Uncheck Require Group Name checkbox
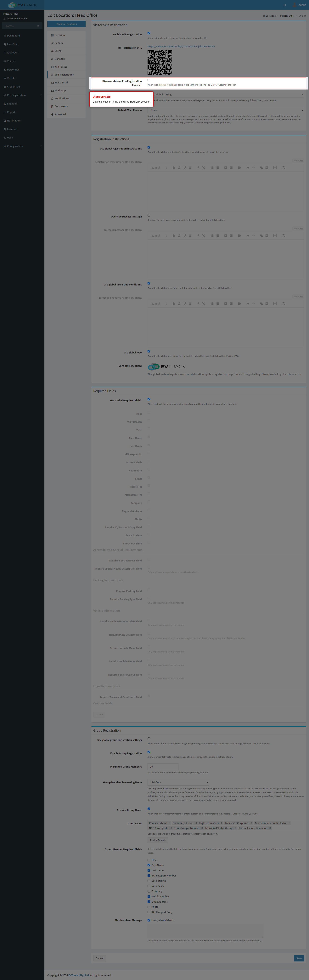Screen dimensions: 309x980 click(149, 808)
